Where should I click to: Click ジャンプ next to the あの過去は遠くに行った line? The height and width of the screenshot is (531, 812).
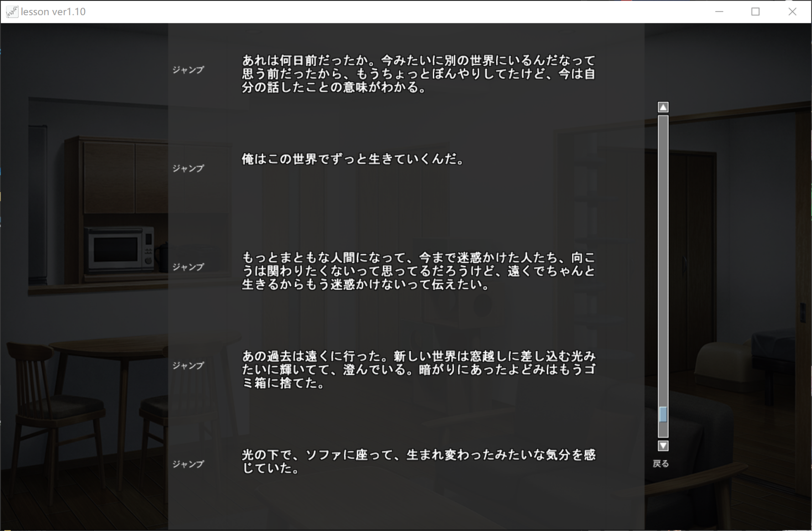pyautogui.click(x=188, y=365)
